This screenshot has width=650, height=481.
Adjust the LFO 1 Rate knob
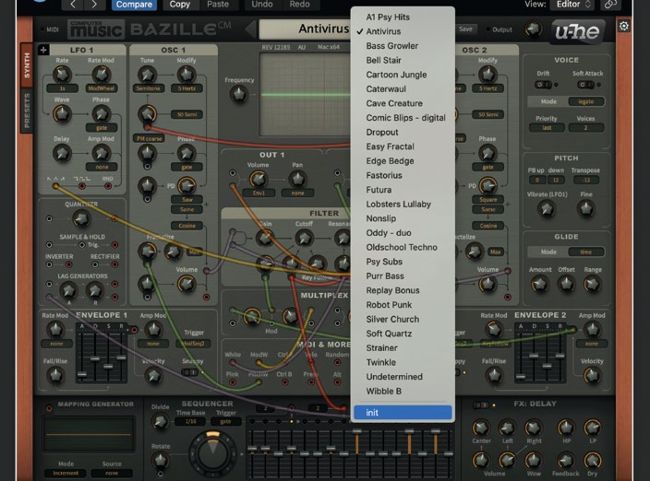point(62,75)
